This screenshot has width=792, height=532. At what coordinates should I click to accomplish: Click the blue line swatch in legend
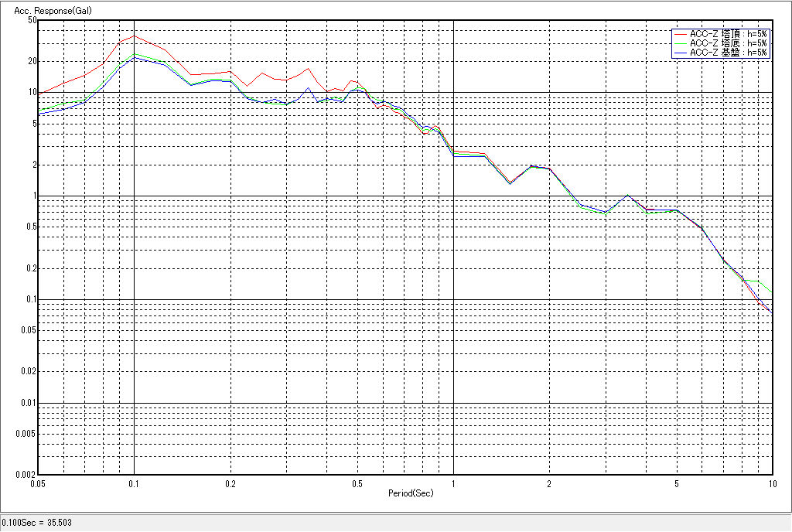[x=680, y=53]
